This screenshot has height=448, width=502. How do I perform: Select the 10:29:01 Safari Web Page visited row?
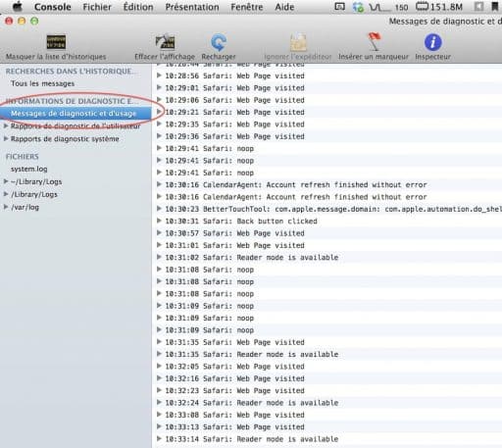pos(326,88)
